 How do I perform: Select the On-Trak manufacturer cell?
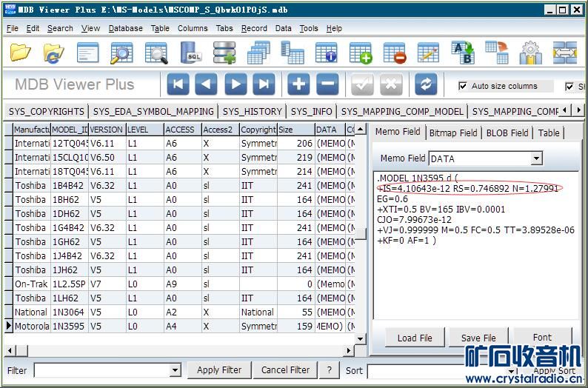click(x=32, y=284)
